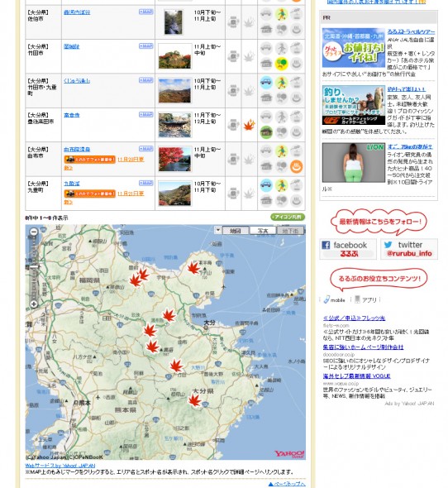Viewport: 448px width, 488px height.
Task: Expand the +MAP button in 佐伯市 row
Action: [x=146, y=12]
